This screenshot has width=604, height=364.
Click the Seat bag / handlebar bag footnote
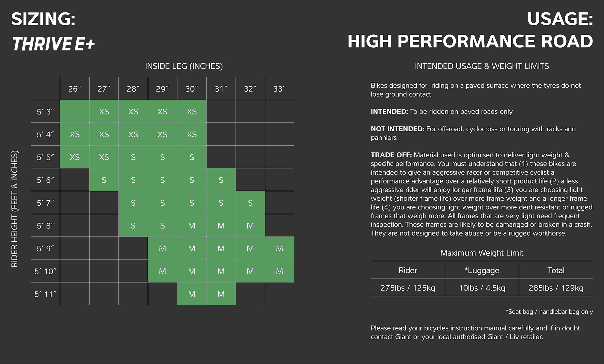549,311
